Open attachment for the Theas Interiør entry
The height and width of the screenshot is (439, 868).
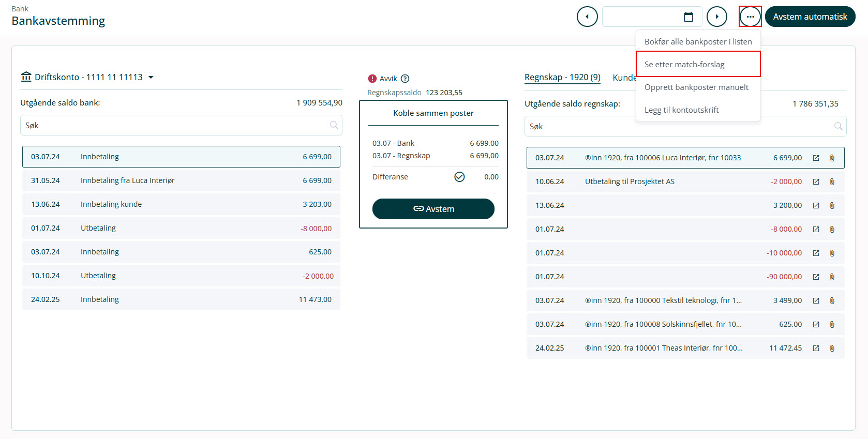click(x=832, y=349)
